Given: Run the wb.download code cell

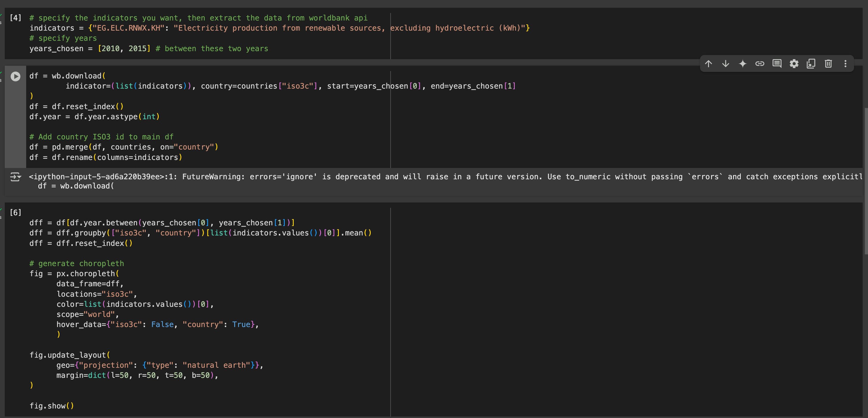Looking at the screenshot, I should tap(15, 76).
